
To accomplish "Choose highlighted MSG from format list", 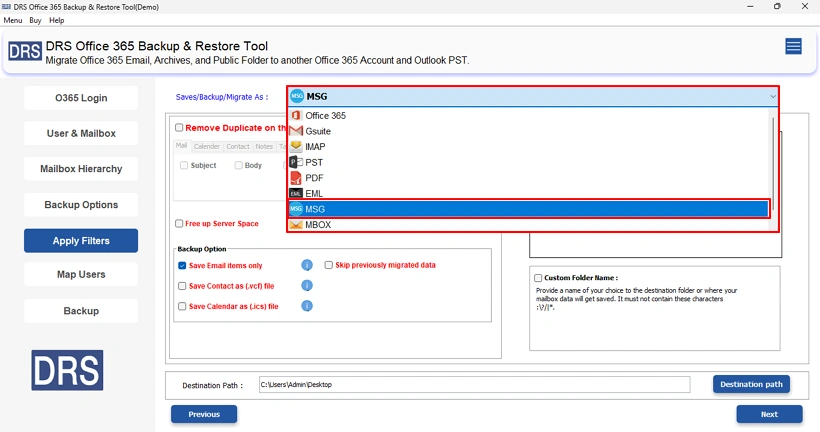I will coord(529,209).
